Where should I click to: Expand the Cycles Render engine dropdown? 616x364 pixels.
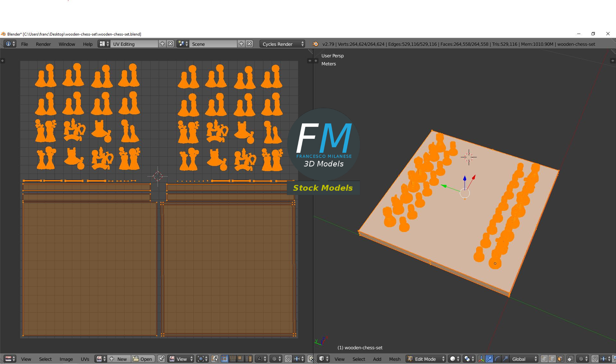(x=282, y=44)
